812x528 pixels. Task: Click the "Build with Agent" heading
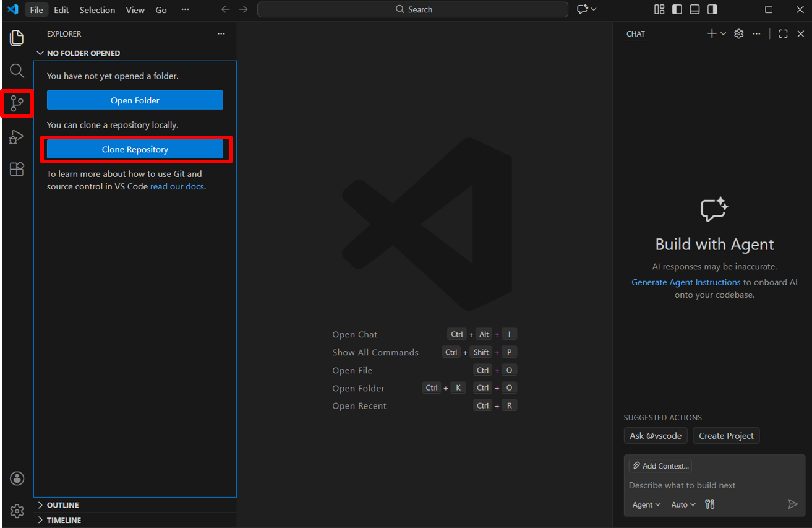714,245
